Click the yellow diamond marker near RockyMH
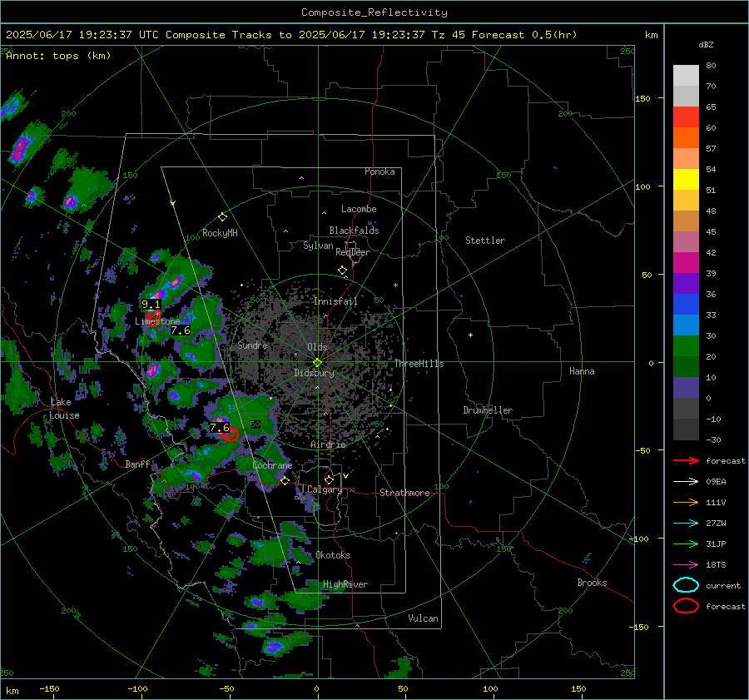Viewport: 749px width, 700px height. 222,217
